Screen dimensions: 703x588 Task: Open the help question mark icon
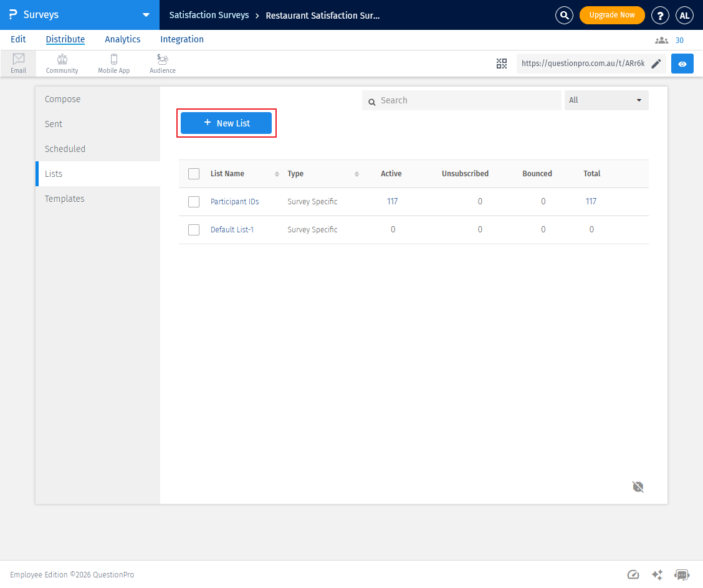pos(660,16)
